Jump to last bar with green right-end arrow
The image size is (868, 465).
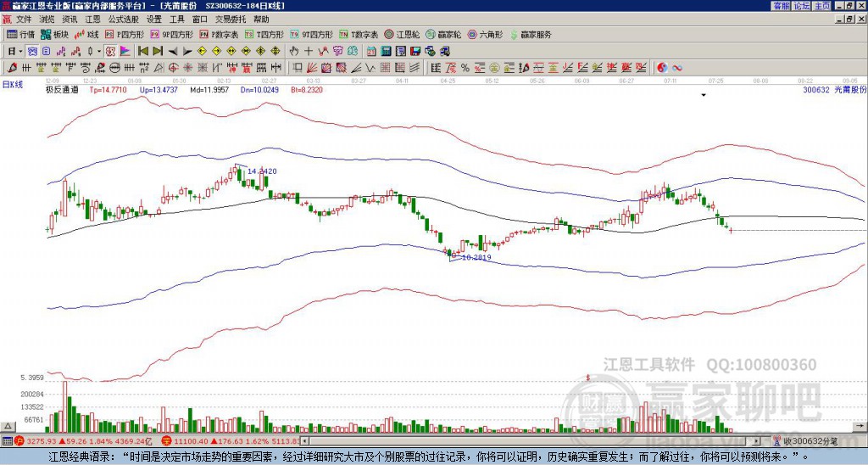(x=158, y=51)
